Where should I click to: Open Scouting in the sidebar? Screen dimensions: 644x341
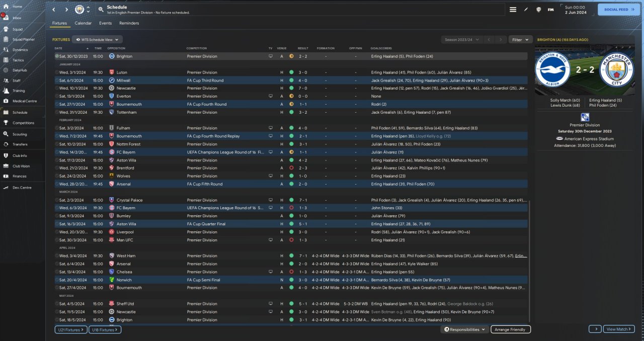[x=20, y=134]
